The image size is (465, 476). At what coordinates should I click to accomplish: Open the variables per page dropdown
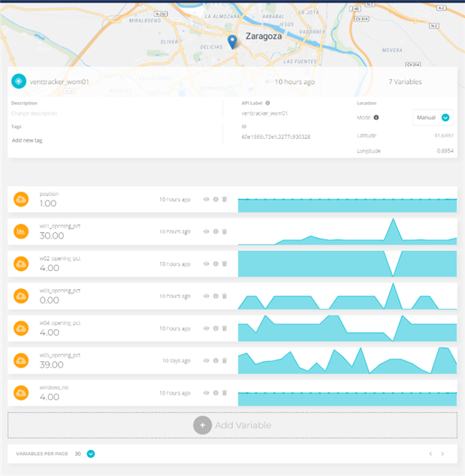click(x=91, y=453)
